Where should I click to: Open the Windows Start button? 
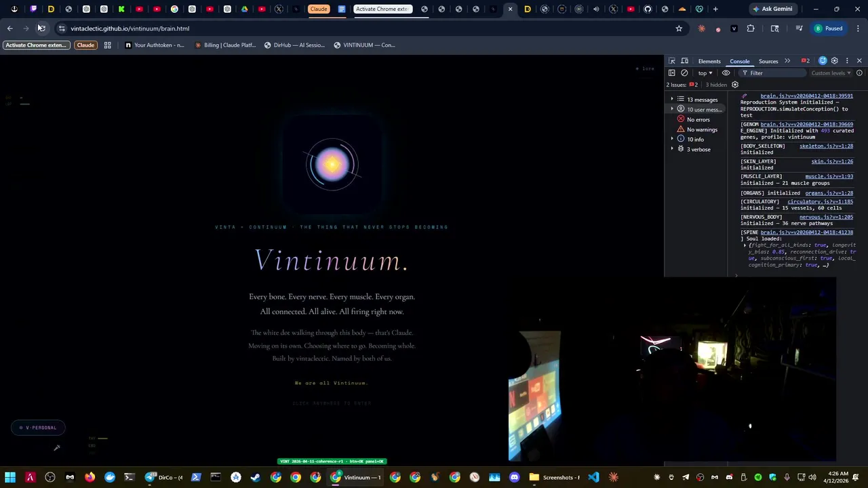(x=10, y=477)
